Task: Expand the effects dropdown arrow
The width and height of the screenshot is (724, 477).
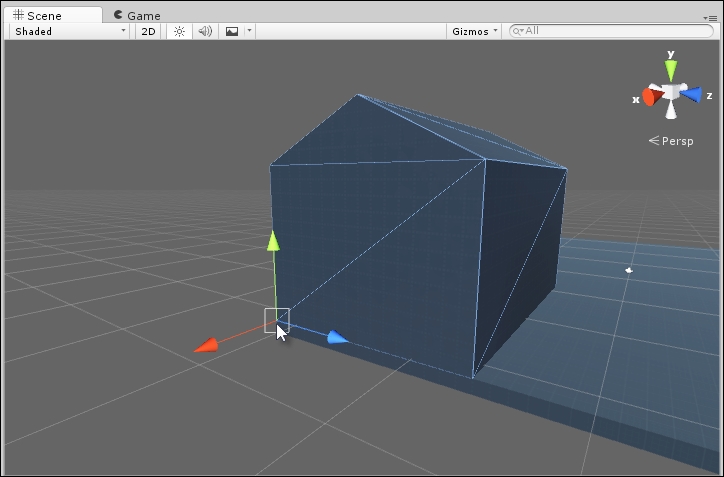Action: click(249, 31)
